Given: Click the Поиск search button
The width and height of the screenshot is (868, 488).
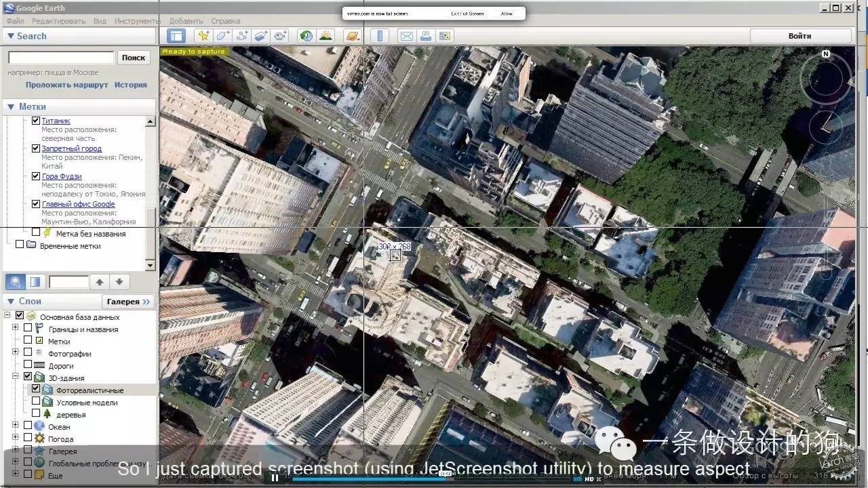Looking at the screenshot, I should coord(134,58).
